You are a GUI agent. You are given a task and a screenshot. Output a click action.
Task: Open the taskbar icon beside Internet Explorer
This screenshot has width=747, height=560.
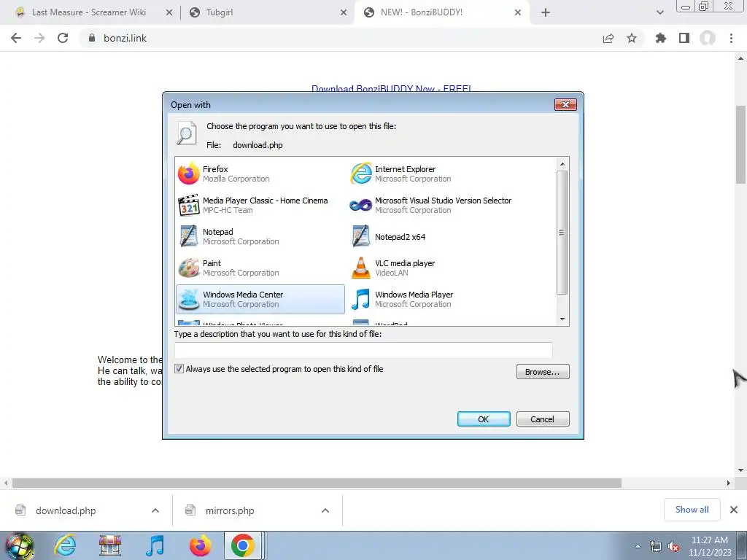110,545
